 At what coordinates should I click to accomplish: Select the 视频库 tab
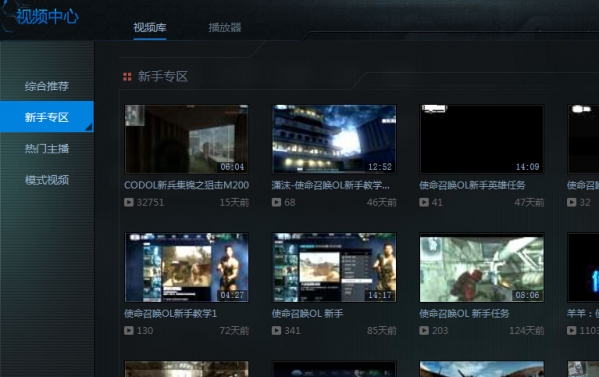pyautogui.click(x=150, y=28)
